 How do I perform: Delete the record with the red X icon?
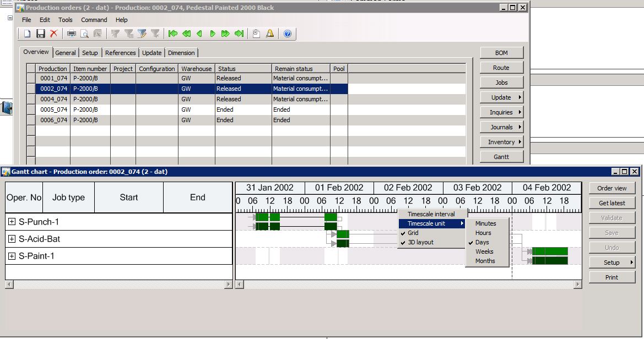point(52,34)
